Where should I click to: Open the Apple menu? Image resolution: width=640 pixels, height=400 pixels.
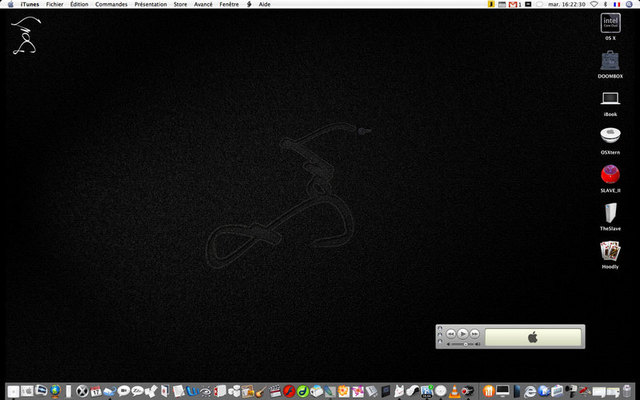[11, 4]
